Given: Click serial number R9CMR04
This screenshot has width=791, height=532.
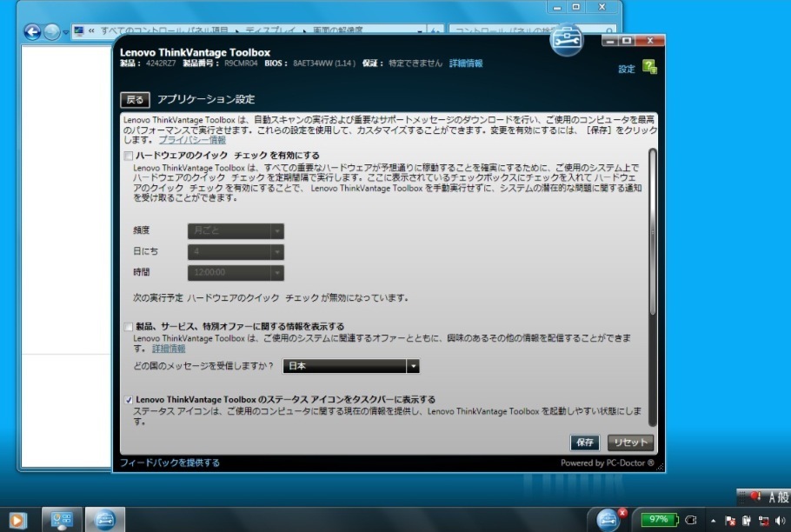Looking at the screenshot, I should click(x=241, y=63).
